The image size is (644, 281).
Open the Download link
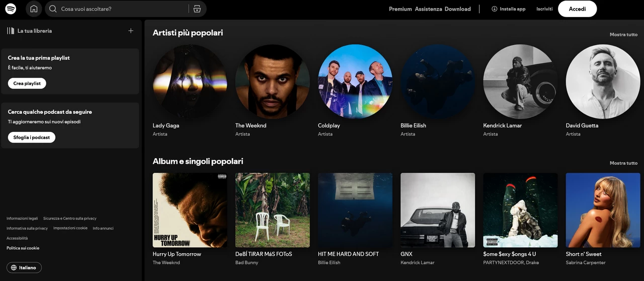pyautogui.click(x=458, y=9)
